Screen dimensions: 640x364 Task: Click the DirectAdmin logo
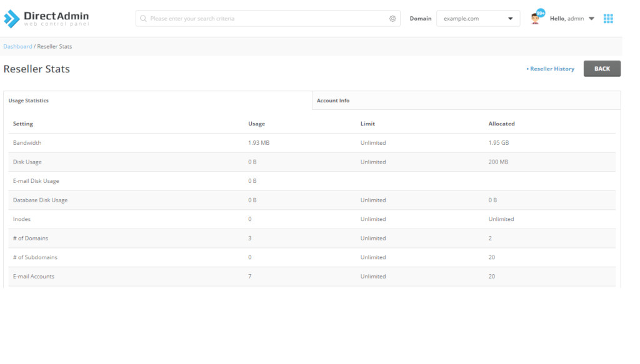click(46, 19)
